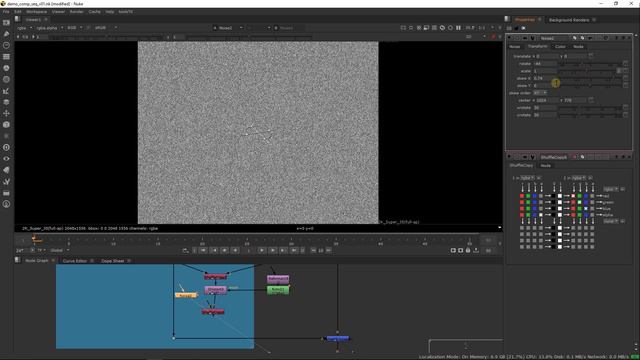Open the Views nodes toolbar menu
Screen dimensions: 640x360
tap(6, 159)
